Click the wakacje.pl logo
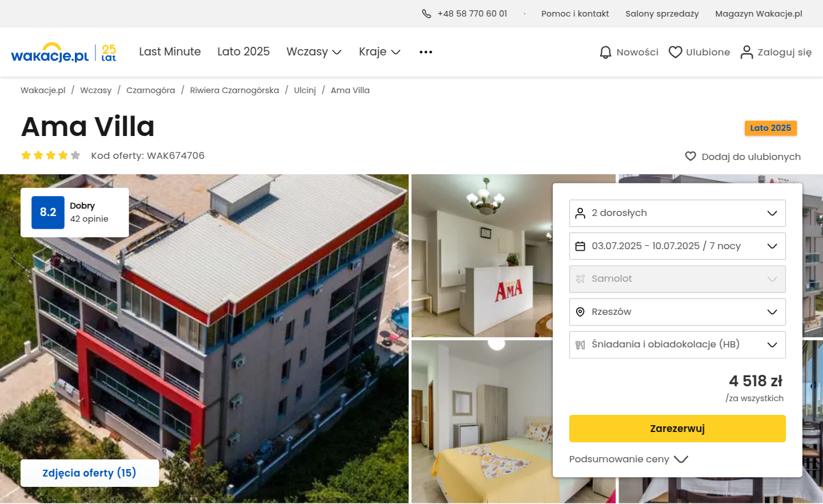This screenshot has height=504, width=823. click(63, 52)
